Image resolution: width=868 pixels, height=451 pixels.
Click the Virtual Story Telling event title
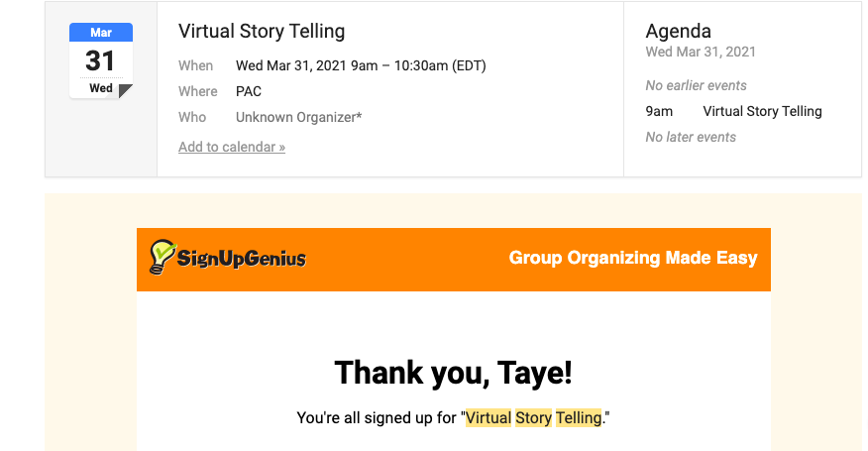tap(262, 32)
